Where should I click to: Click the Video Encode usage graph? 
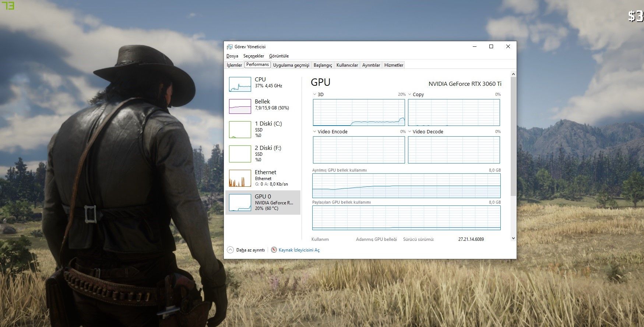point(359,150)
